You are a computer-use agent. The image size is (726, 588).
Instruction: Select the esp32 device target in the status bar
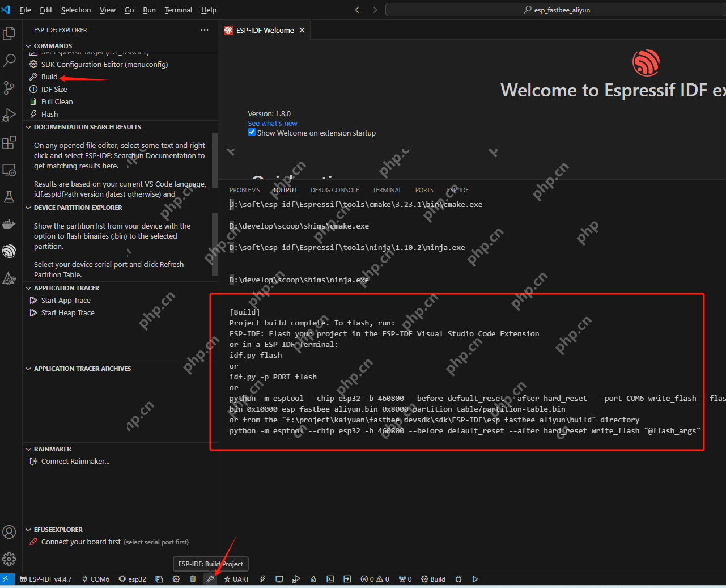[132, 579]
